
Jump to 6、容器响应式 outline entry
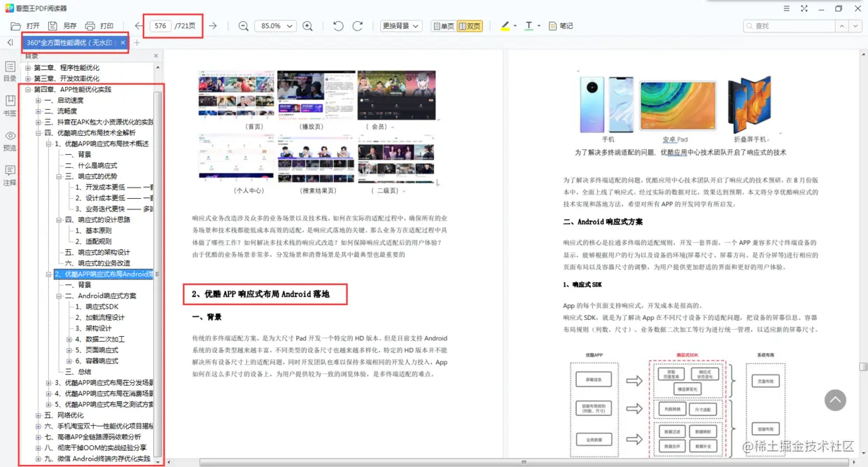[x=97, y=361]
